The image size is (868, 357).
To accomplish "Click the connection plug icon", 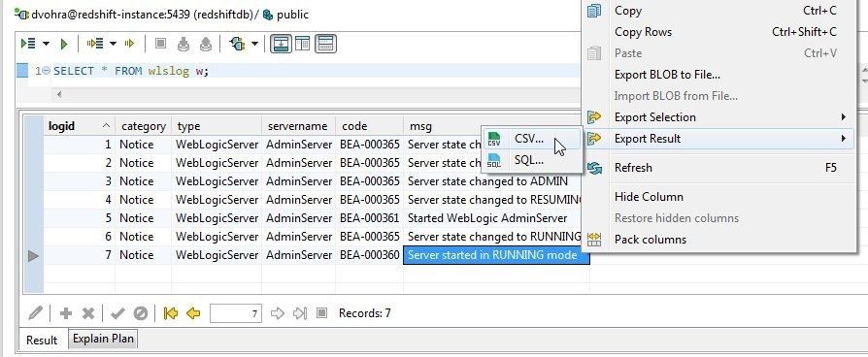I will coord(238,44).
